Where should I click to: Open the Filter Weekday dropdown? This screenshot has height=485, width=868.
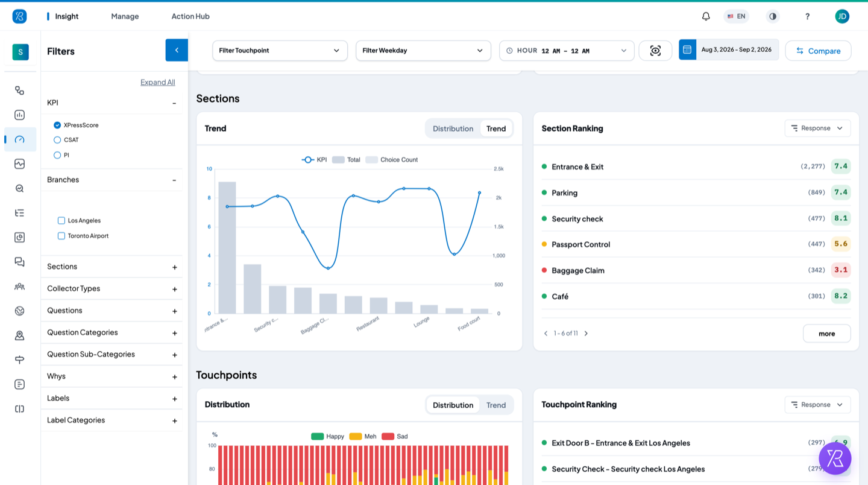click(x=423, y=51)
